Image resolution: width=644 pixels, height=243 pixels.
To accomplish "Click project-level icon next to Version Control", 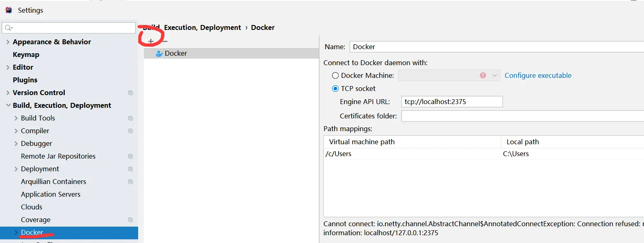I will tap(130, 93).
